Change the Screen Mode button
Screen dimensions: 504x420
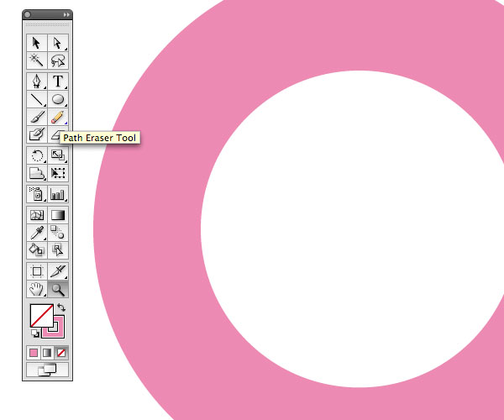coord(47,370)
